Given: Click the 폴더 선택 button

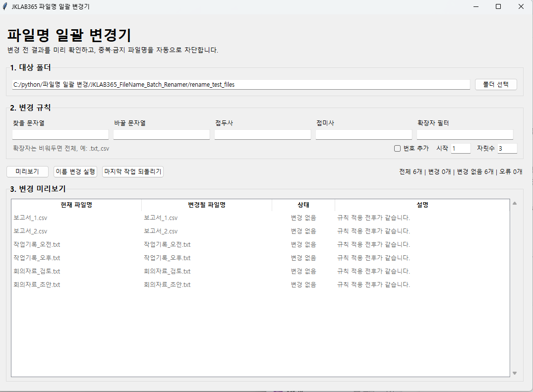Looking at the screenshot, I should (496, 85).
